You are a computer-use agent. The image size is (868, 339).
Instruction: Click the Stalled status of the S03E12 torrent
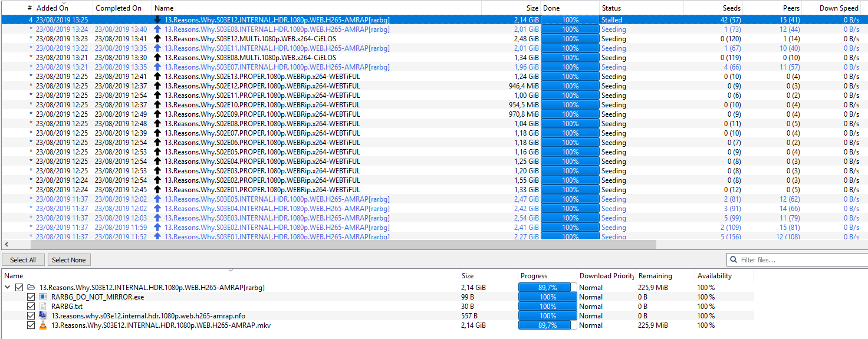[x=611, y=19]
